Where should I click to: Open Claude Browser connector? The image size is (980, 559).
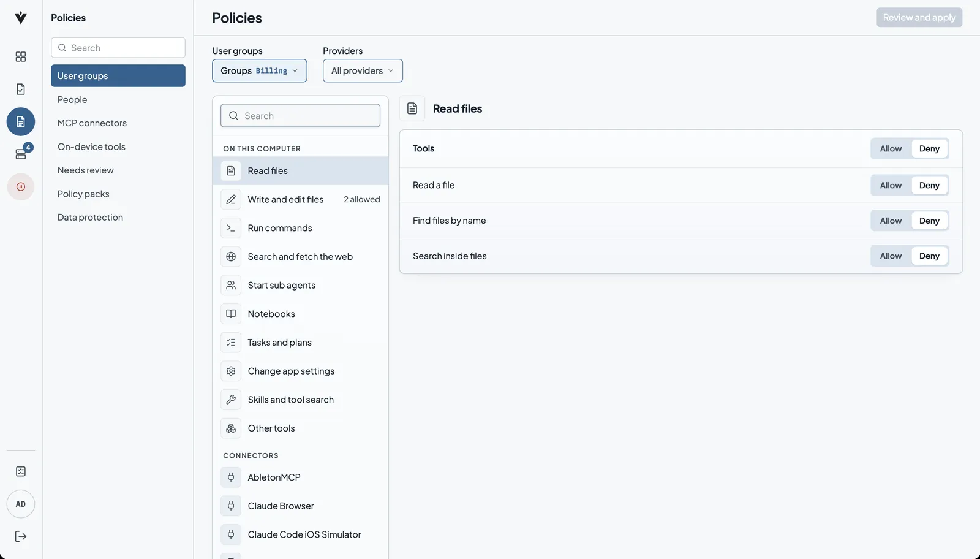point(300,506)
